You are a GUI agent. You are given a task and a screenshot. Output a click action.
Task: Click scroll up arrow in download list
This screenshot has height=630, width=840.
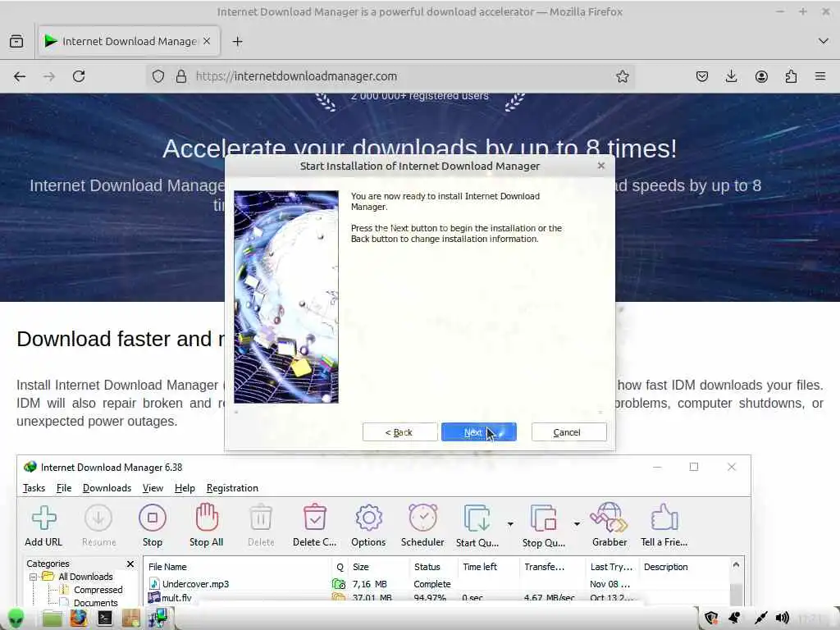(x=736, y=565)
